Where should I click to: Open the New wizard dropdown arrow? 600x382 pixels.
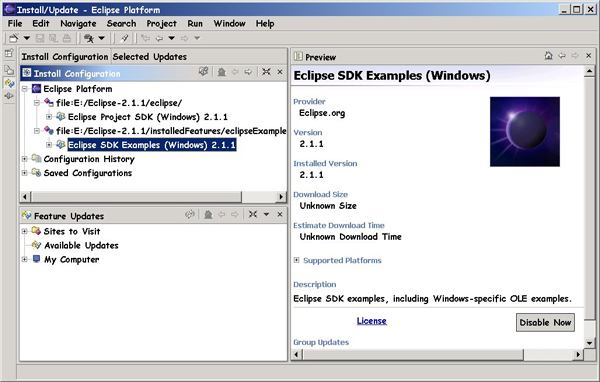(x=27, y=38)
